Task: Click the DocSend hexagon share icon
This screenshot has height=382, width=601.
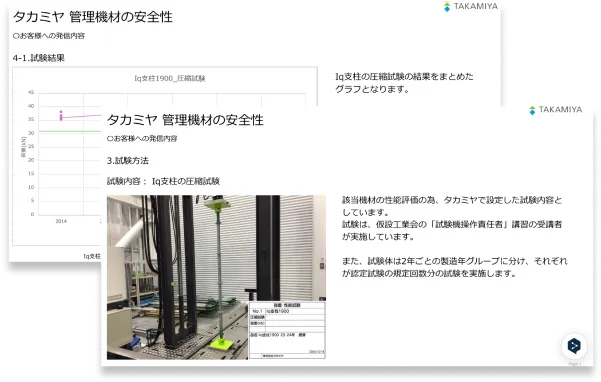Action: click(574, 346)
